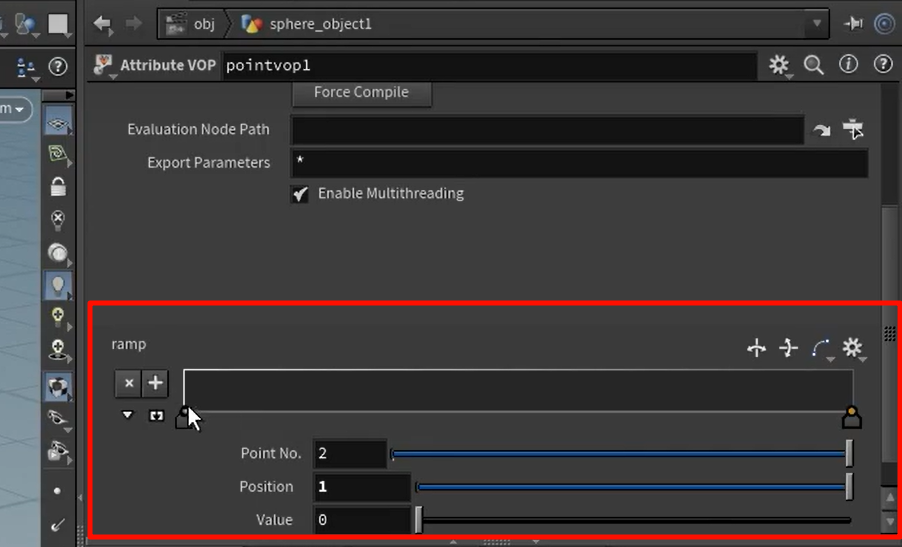
Task: Select the headlight sphere icon
Action: [58, 253]
